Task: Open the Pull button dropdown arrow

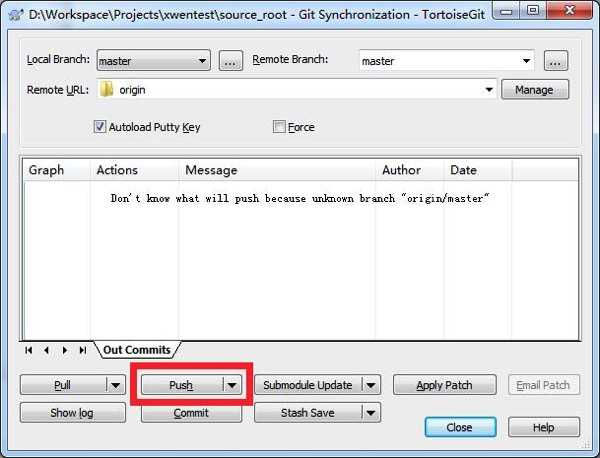Action: coord(116,385)
